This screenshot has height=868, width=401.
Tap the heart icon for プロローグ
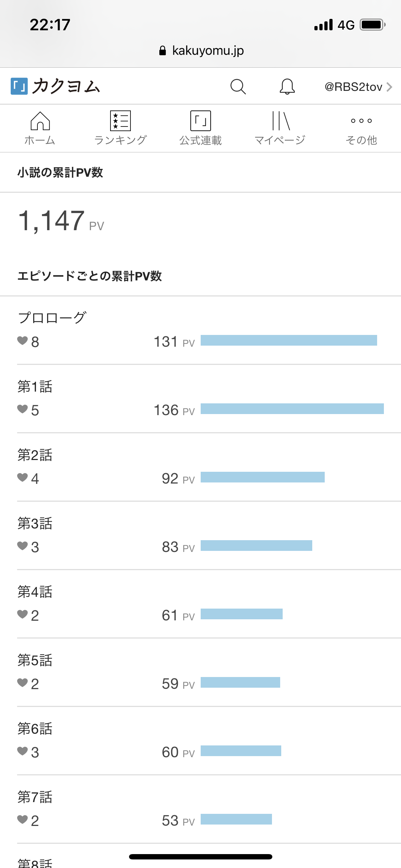pyautogui.click(x=22, y=341)
